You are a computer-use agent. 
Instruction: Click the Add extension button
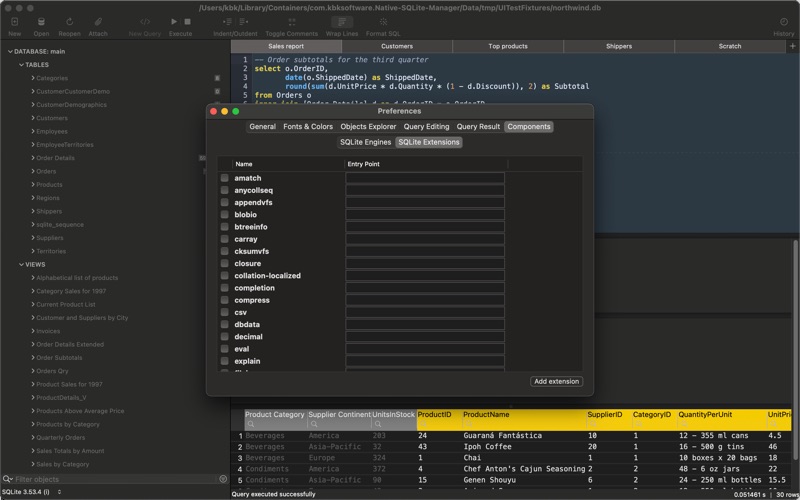coord(556,381)
